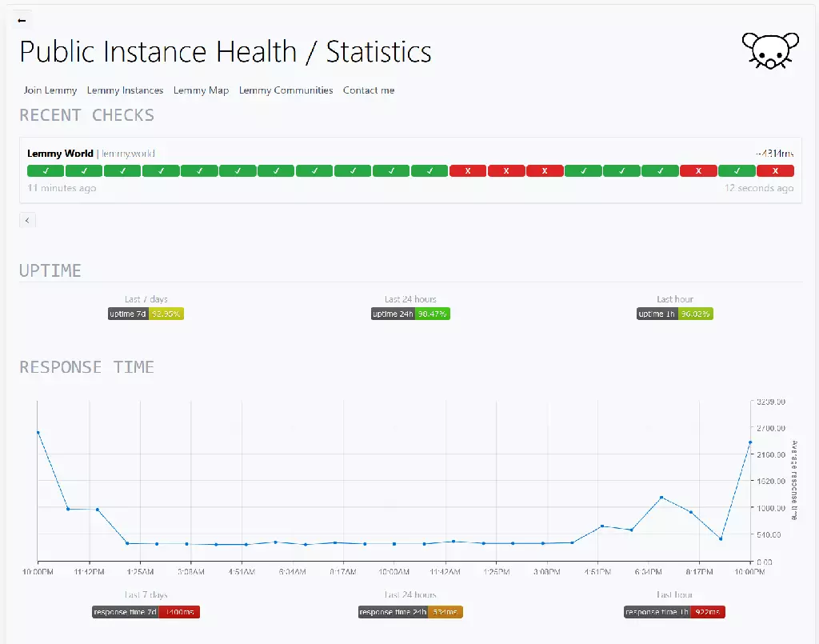Click the previous-page chevron under the recent checks

(28, 221)
